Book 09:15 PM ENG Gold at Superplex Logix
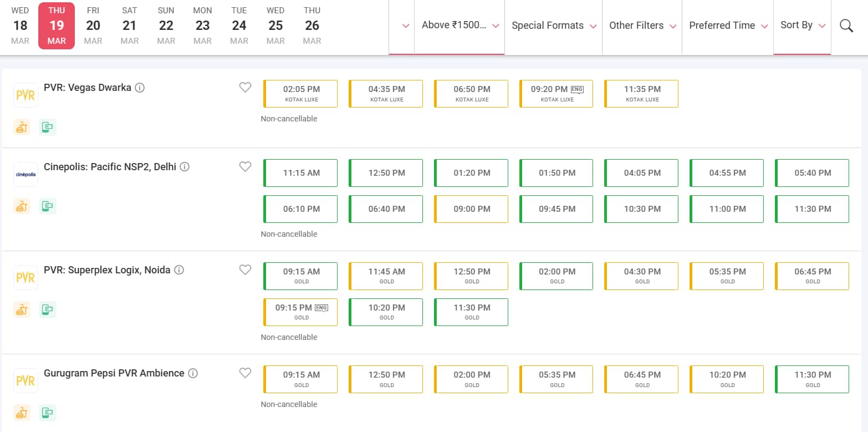This screenshot has width=868, height=432. (x=300, y=312)
